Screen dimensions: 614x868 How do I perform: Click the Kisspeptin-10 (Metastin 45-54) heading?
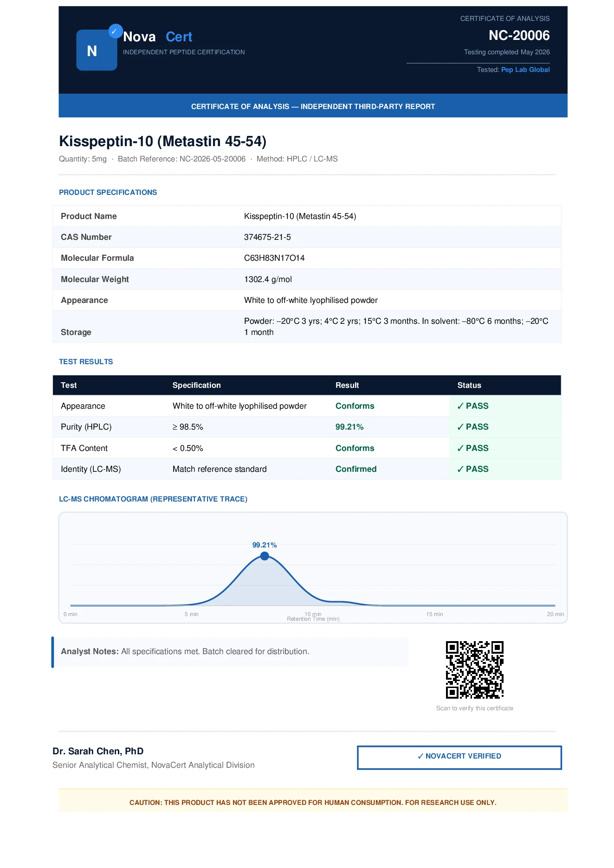[162, 141]
